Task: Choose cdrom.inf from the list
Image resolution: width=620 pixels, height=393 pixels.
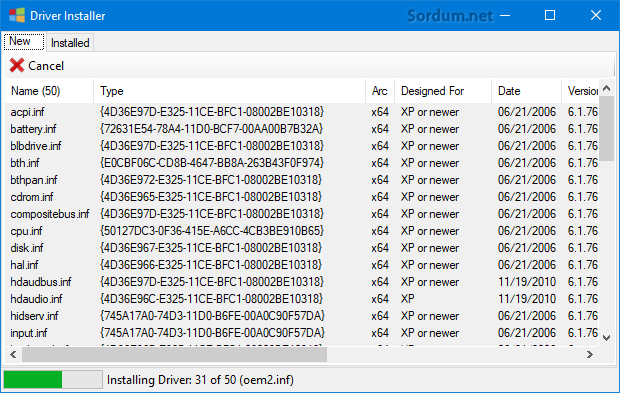Action: coord(302,197)
